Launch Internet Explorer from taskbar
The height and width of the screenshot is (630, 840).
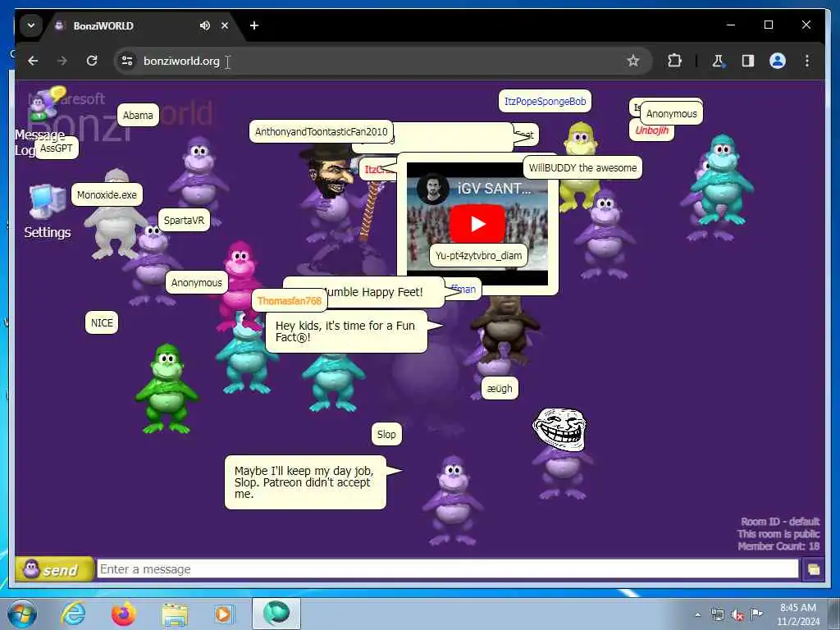73,614
